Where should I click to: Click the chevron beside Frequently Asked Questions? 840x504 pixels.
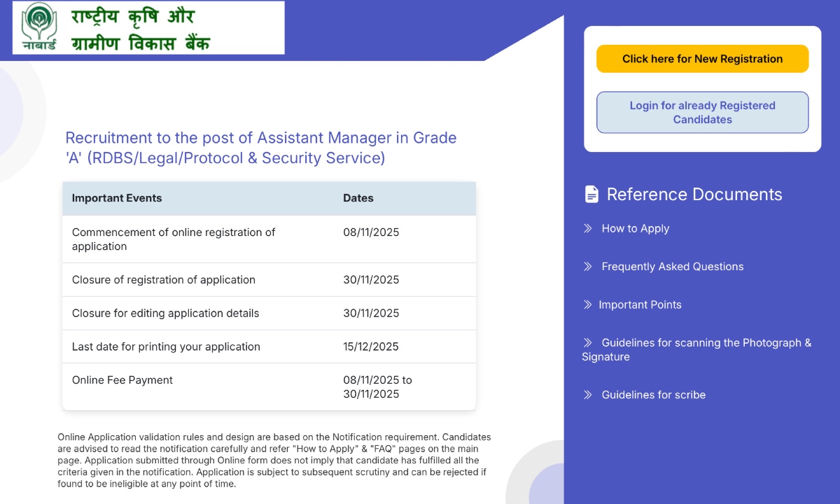[x=588, y=267]
